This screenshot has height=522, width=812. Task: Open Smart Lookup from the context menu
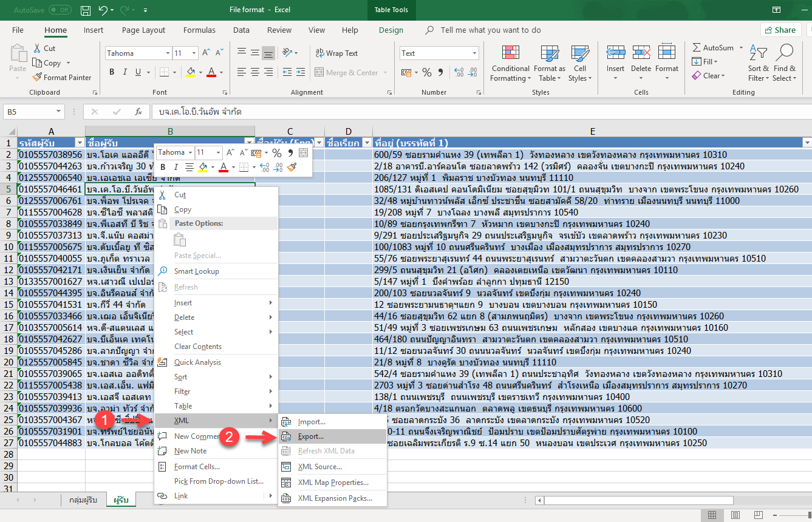197,271
